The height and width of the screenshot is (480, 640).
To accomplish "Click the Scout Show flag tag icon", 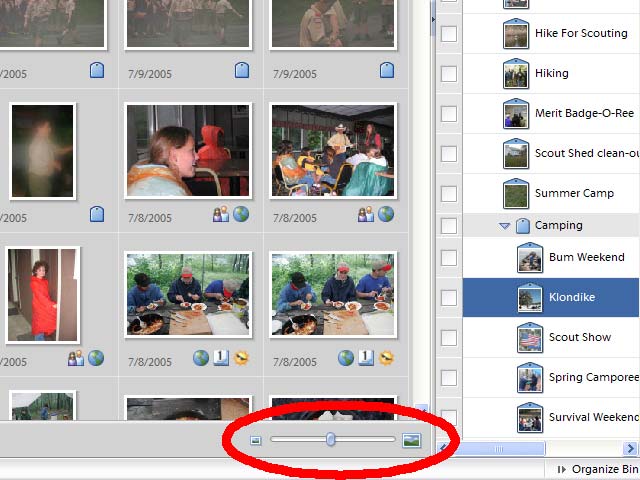I will (x=530, y=338).
